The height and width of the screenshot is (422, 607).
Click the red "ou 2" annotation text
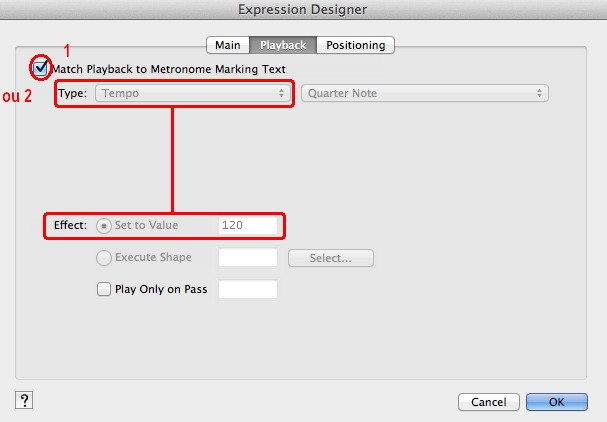click(x=22, y=97)
